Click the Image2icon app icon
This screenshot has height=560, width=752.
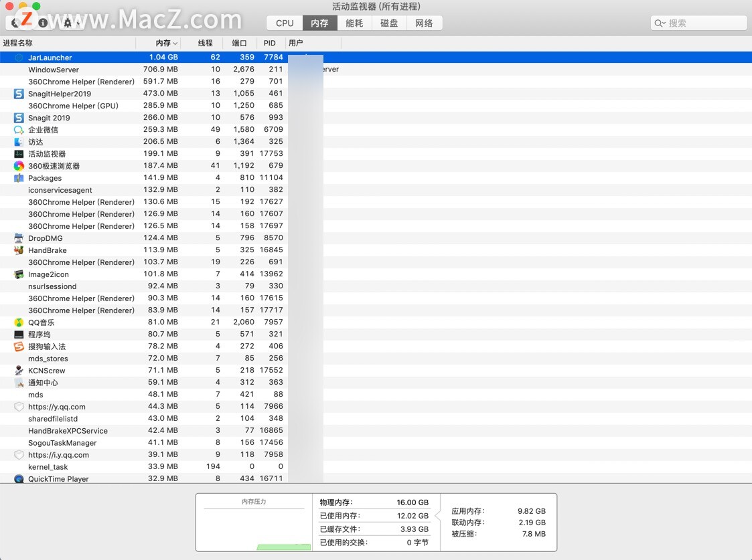click(19, 274)
